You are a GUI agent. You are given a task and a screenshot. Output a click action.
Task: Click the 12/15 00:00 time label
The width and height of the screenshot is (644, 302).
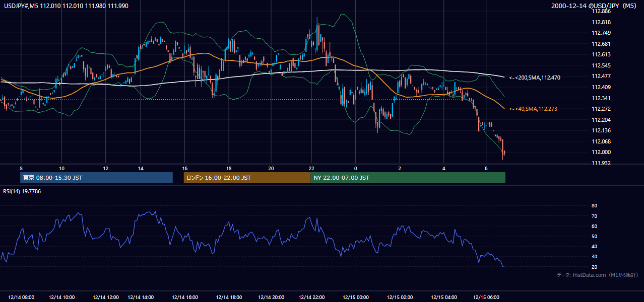356,297
